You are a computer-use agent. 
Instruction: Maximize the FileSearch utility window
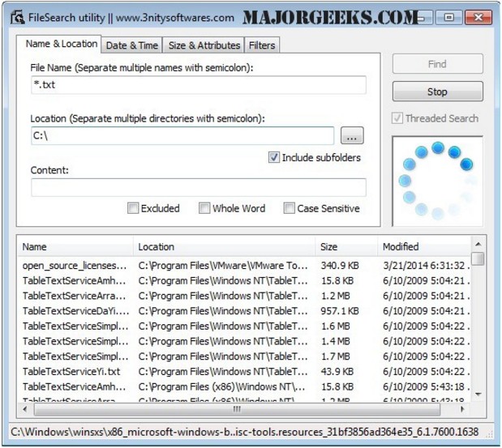tap(449, 17)
